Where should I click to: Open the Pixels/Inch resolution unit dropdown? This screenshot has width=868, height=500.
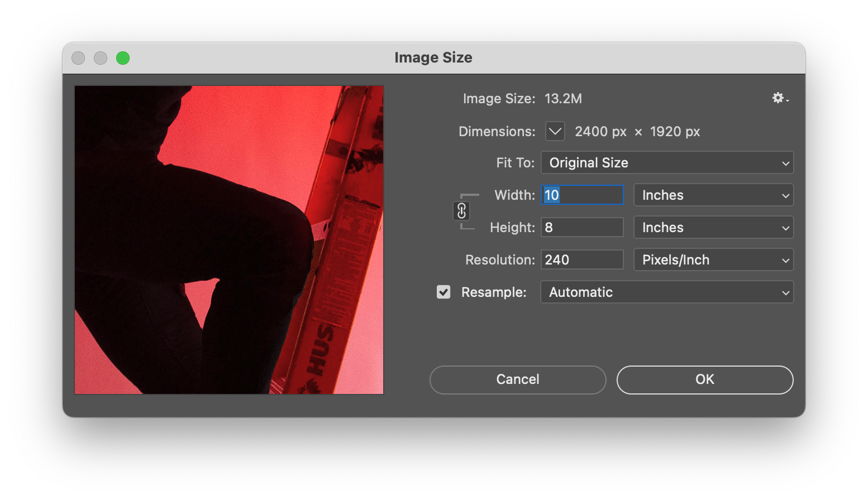(713, 259)
